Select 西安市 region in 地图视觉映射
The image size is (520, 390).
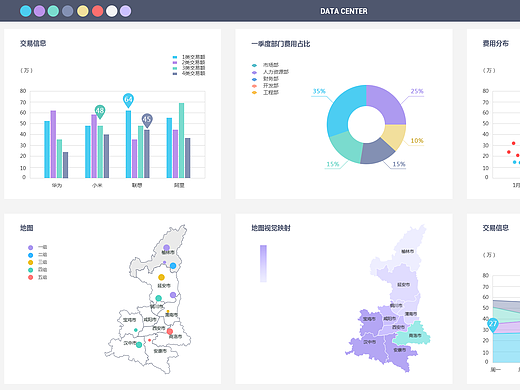pyautogui.click(x=398, y=328)
